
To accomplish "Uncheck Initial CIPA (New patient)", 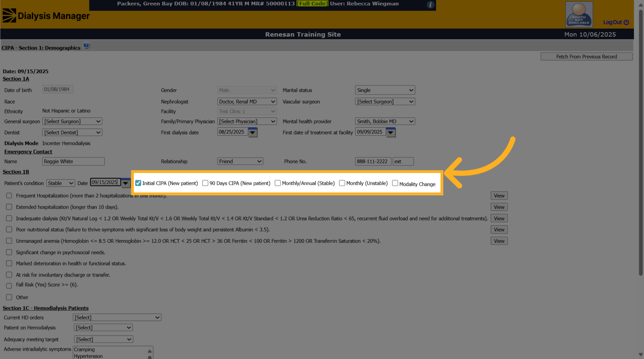I will click(138, 183).
